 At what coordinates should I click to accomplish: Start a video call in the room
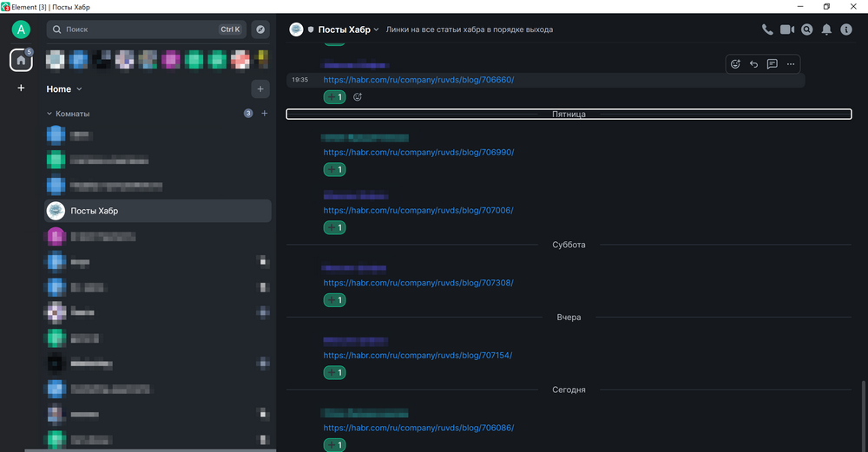click(x=787, y=29)
